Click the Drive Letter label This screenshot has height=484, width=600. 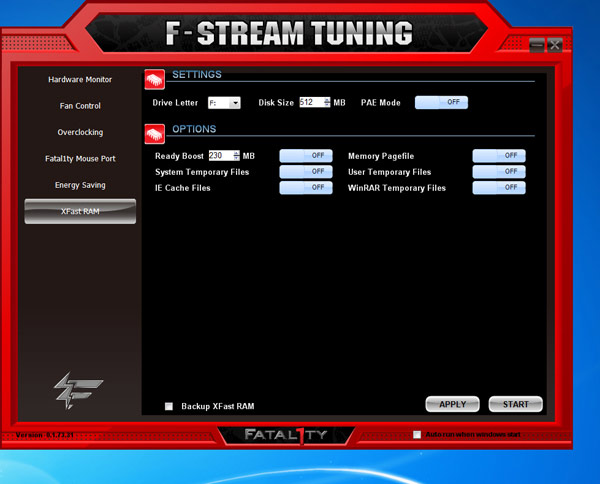click(x=175, y=103)
